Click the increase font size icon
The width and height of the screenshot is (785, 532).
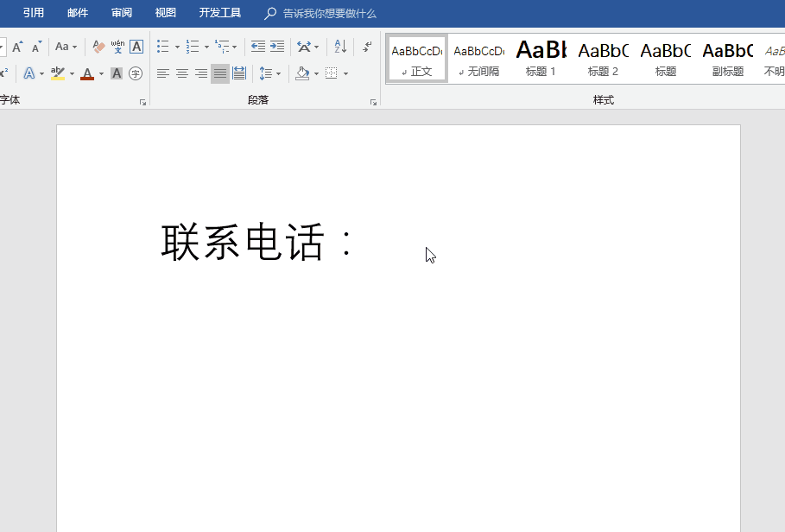click(17, 47)
